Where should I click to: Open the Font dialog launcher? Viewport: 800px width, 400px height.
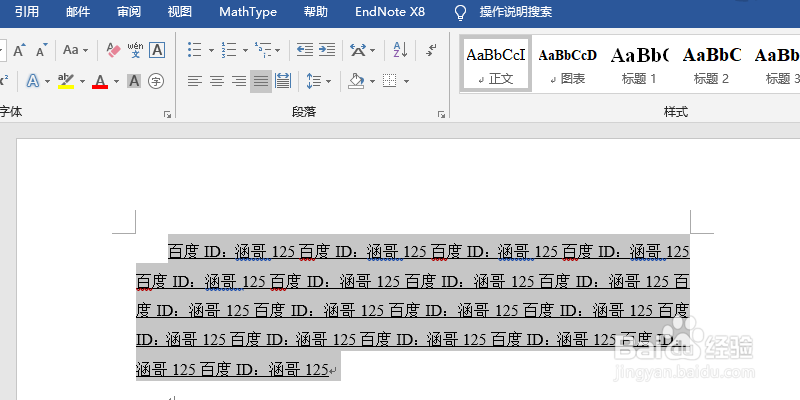[167, 115]
